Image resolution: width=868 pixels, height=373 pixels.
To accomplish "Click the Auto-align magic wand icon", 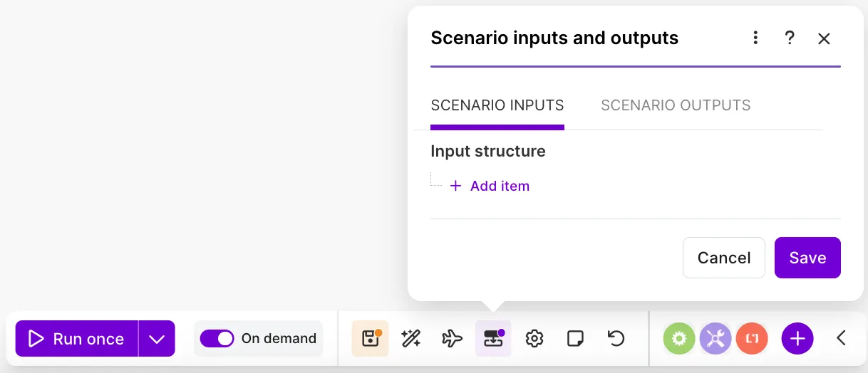I will [x=411, y=338].
